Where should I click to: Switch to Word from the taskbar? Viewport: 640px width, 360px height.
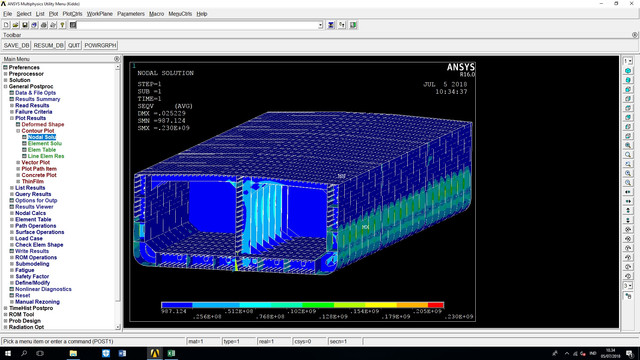click(x=122, y=353)
